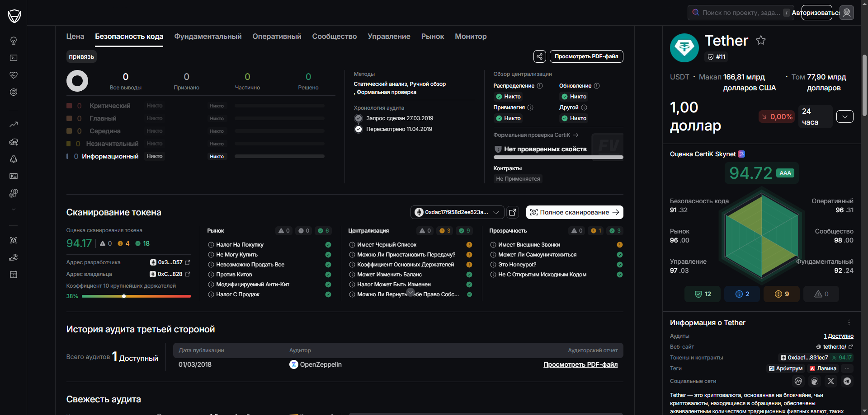Toggle the favorite star next to Tether
Viewport: 868px width, 415px height.
tap(761, 41)
